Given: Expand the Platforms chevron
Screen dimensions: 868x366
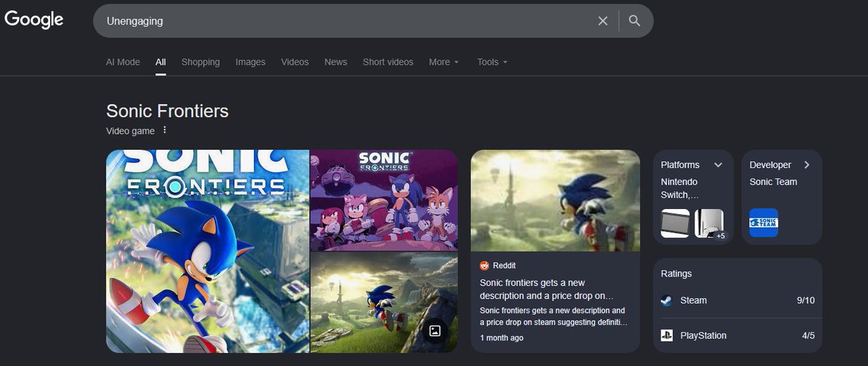Looking at the screenshot, I should (718, 165).
